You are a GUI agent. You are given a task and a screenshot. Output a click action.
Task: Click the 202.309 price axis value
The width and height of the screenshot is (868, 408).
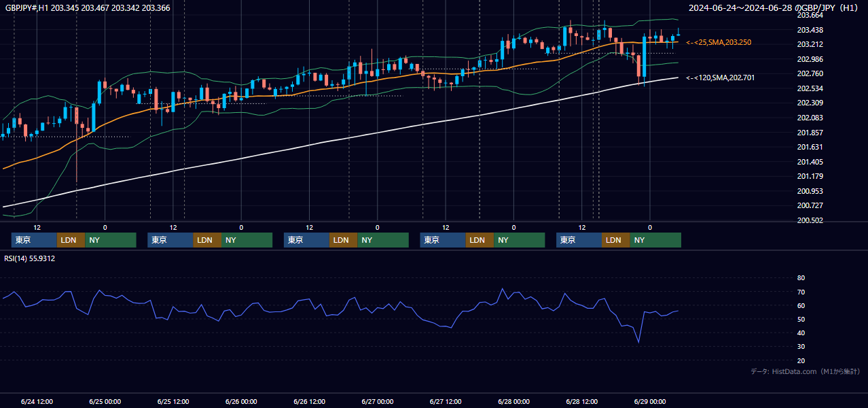click(x=810, y=103)
